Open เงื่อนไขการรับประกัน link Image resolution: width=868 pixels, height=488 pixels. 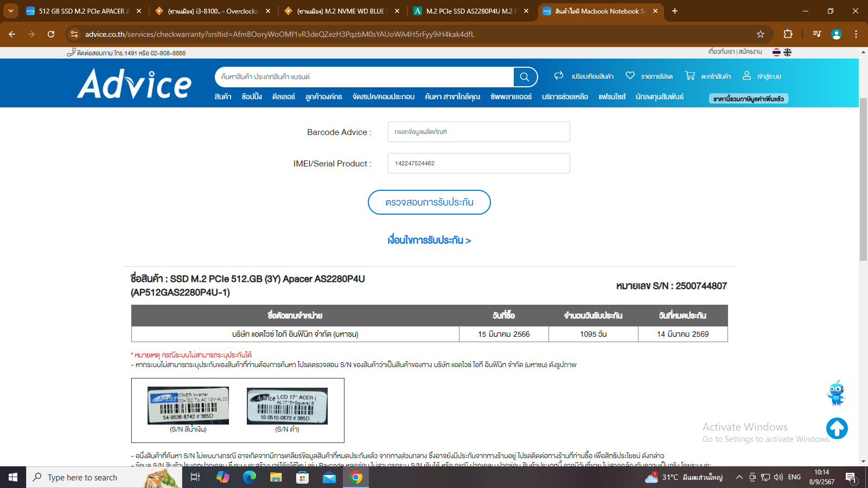point(429,240)
